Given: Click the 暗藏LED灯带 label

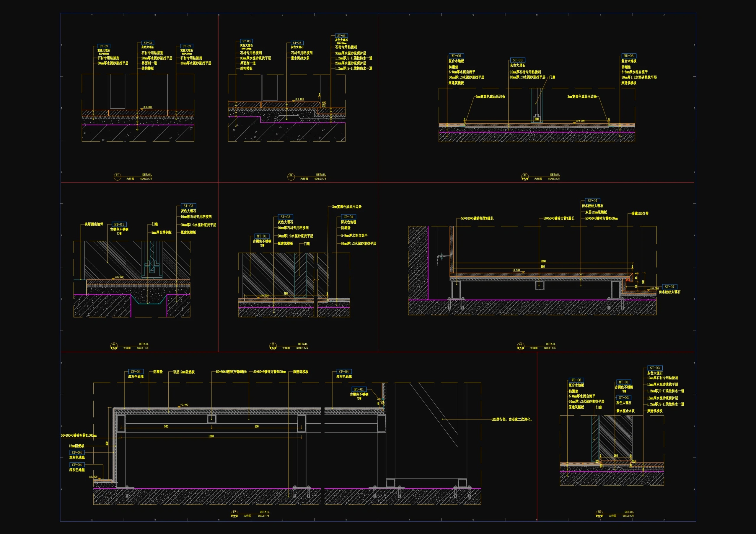Looking at the screenshot, I should pos(640,214).
